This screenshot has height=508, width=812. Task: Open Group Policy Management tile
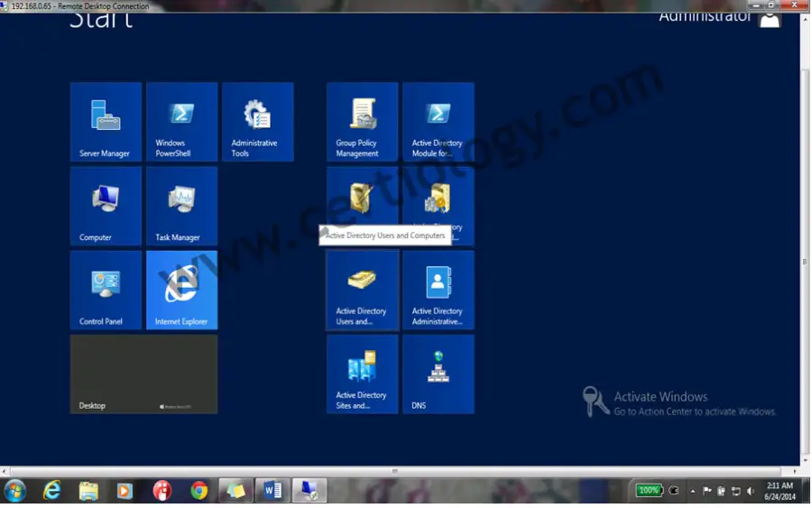(x=362, y=122)
